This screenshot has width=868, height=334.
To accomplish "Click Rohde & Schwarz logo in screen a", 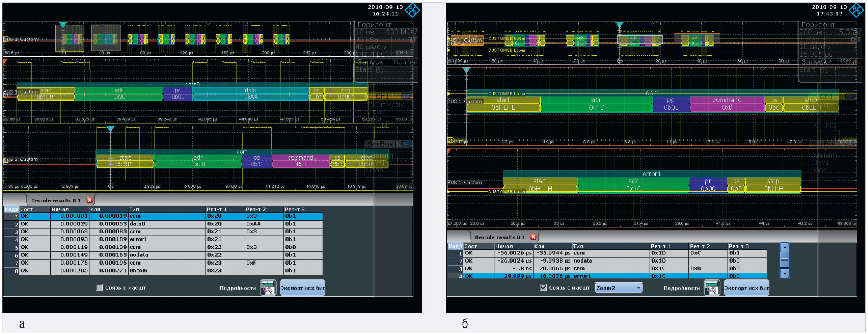I will (x=413, y=10).
